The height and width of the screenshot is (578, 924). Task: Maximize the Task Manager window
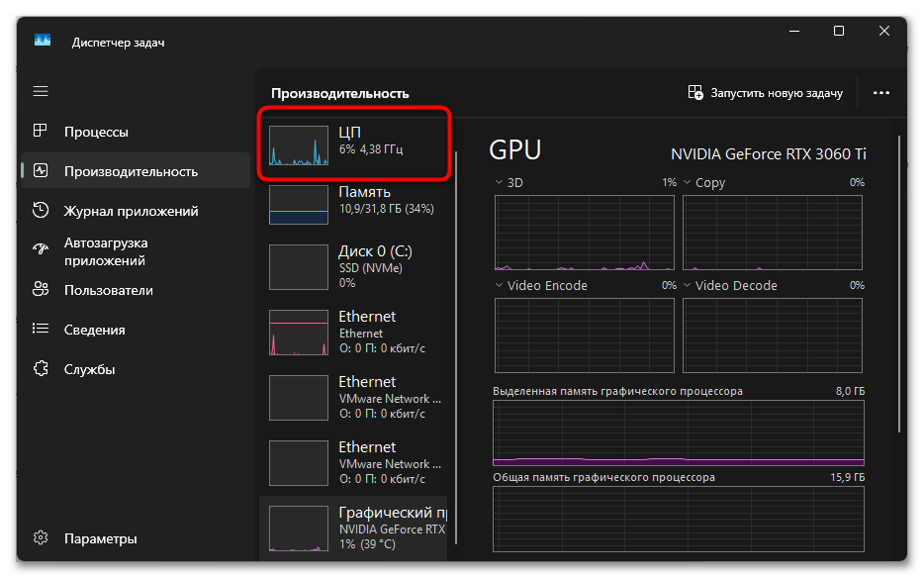tap(839, 31)
